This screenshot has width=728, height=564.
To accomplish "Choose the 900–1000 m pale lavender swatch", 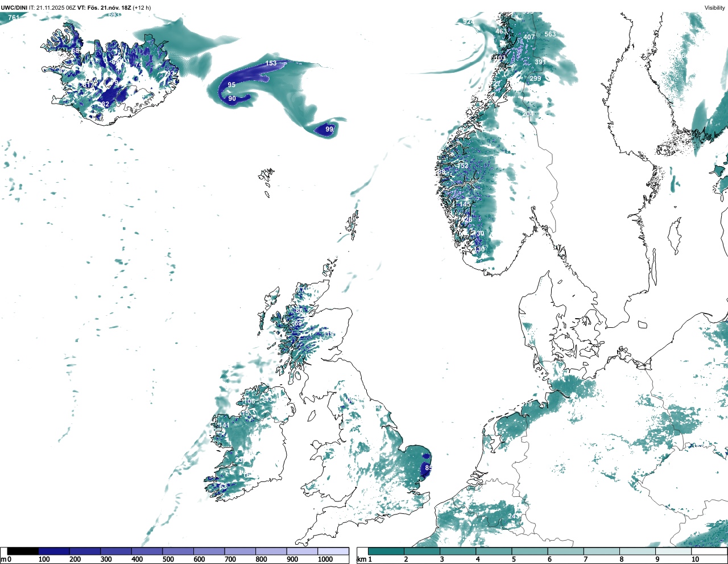I will click(302, 551).
